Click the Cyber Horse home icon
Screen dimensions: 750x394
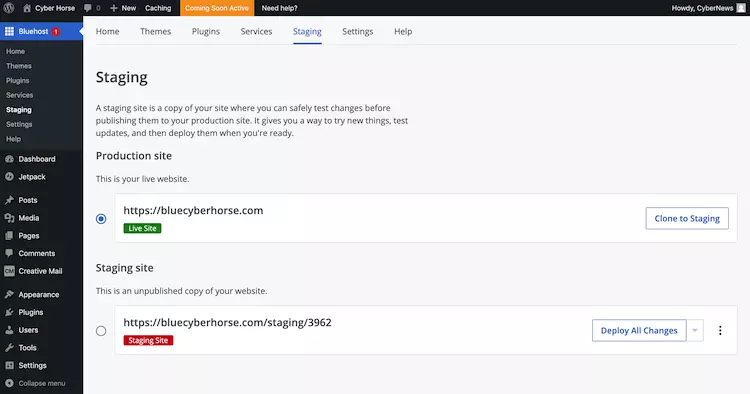27,8
